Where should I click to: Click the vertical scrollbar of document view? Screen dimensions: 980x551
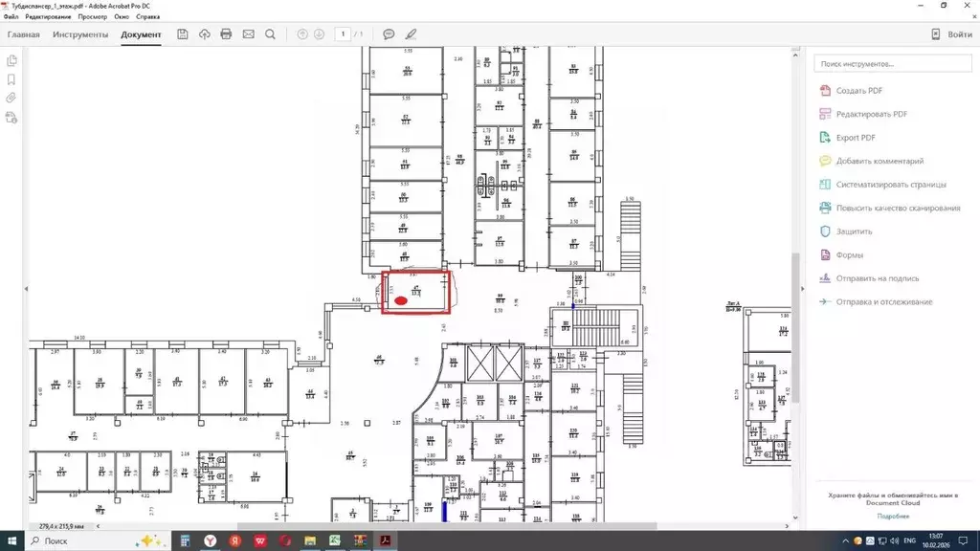pos(795,327)
